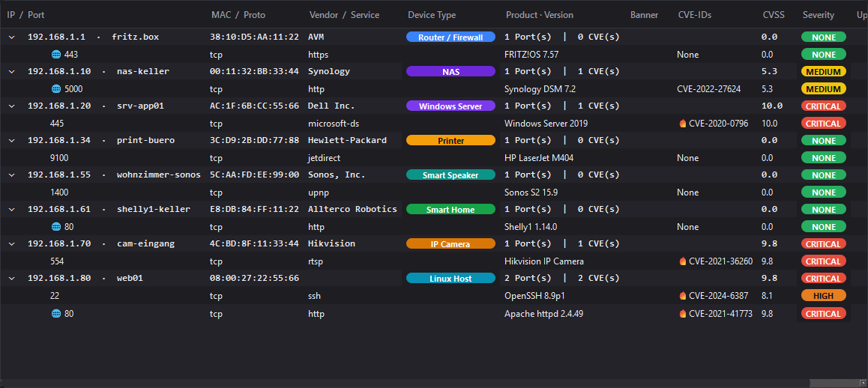Collapse the print-buero host row
Image resolution: width=868 pixels, height=388 pixels.
11,141
